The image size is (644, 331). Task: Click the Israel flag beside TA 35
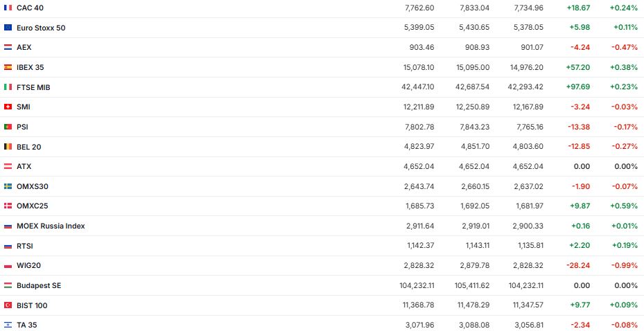coord(8,325)
